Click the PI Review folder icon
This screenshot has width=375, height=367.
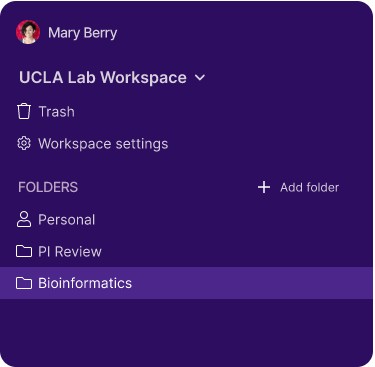(24, 251)
